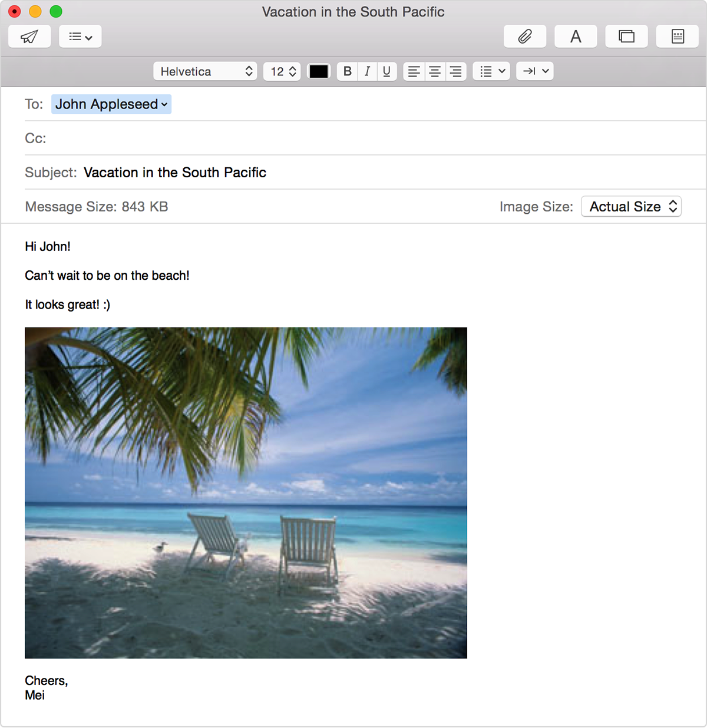The width and height of the screenshot is (707, 728).
Task: Toggle italic formatting
Action: [x=367, y=71]
